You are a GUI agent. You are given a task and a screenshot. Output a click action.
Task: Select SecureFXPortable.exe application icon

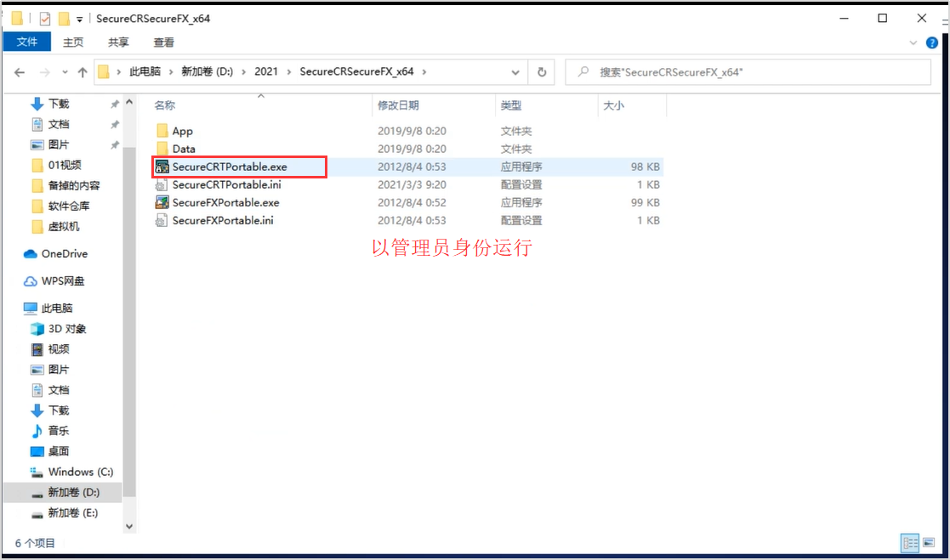pos(162,202)
